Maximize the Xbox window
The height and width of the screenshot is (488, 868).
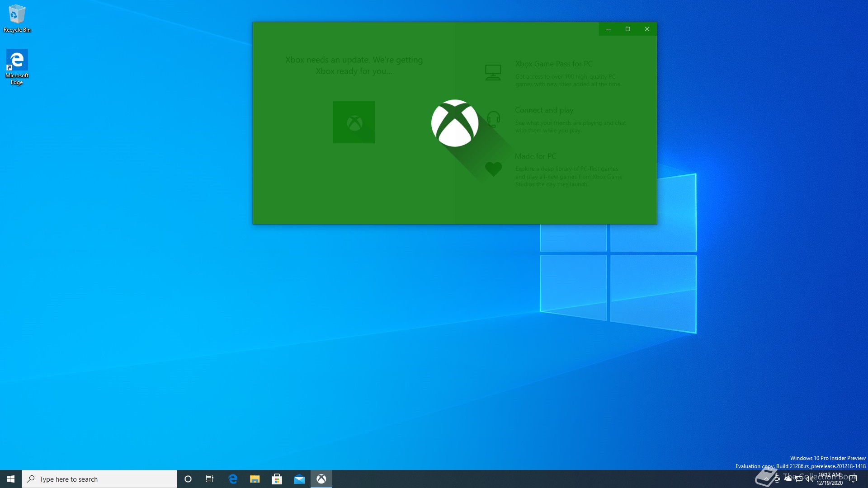[628, 29]
